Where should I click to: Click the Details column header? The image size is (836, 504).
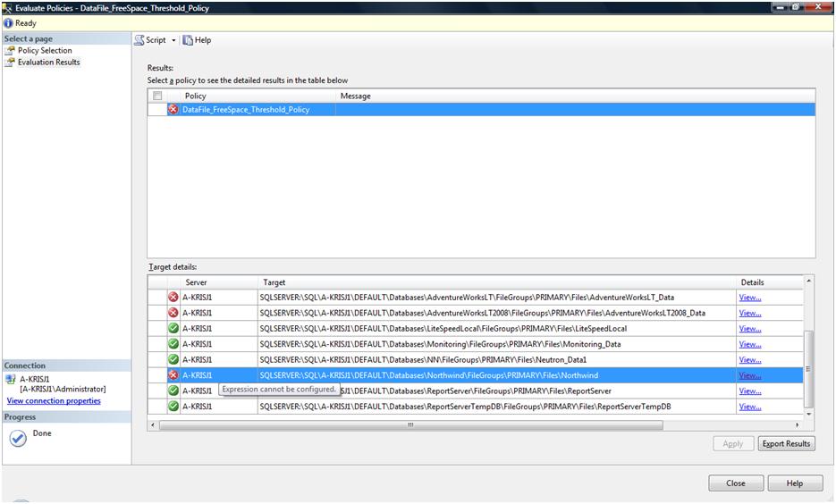pos(752,282)
